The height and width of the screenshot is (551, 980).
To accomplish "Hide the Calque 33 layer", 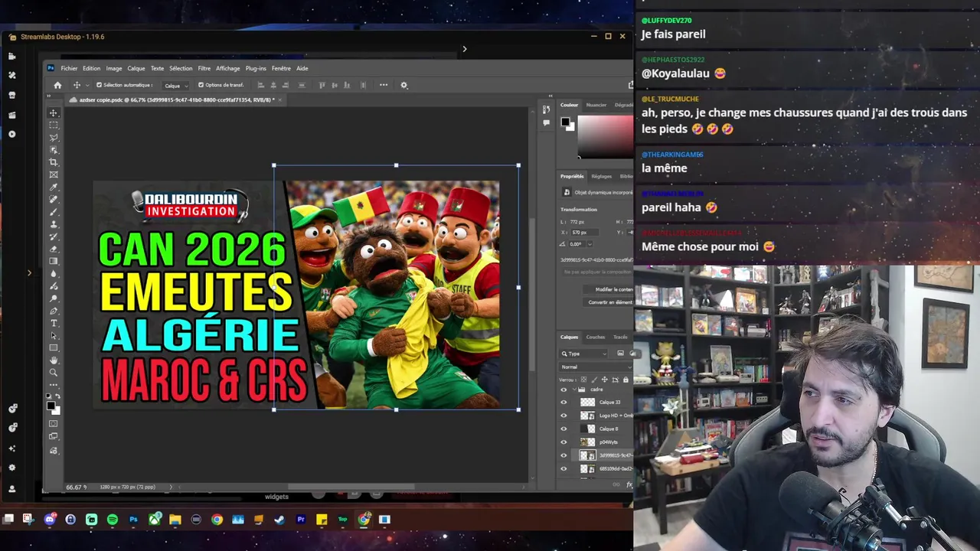I will 564,403.
